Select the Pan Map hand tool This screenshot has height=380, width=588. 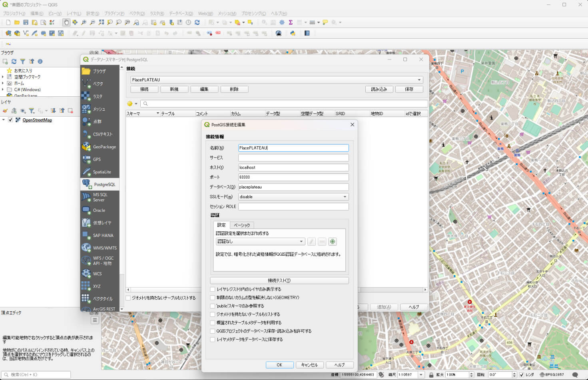pyautogui.click(x=66, y=22)
